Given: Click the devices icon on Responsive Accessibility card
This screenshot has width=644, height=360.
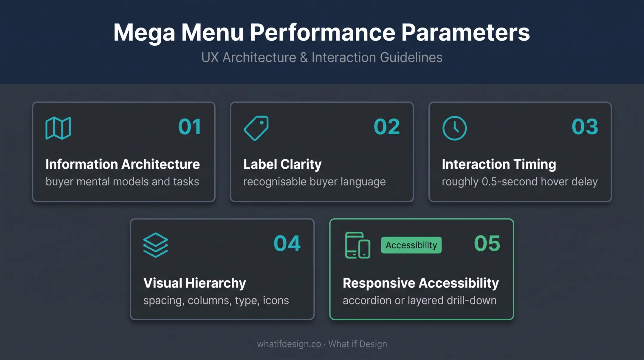Looking at the screenshot, I should point(357,245).
